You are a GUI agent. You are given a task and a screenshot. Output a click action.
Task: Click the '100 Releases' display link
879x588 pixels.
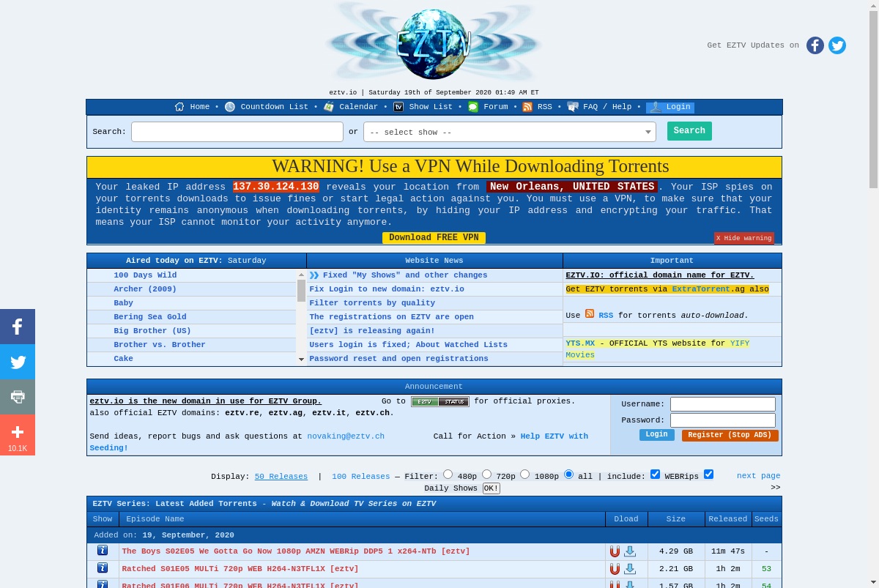360,477
